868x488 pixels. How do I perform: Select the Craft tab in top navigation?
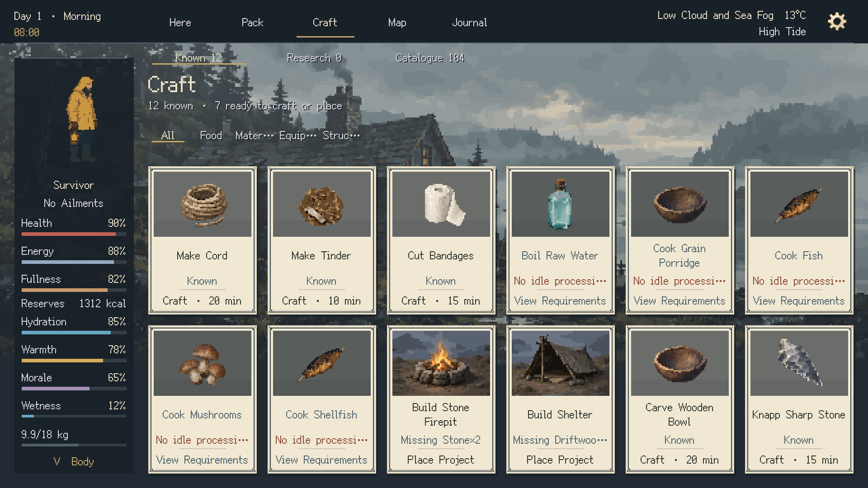325,23
